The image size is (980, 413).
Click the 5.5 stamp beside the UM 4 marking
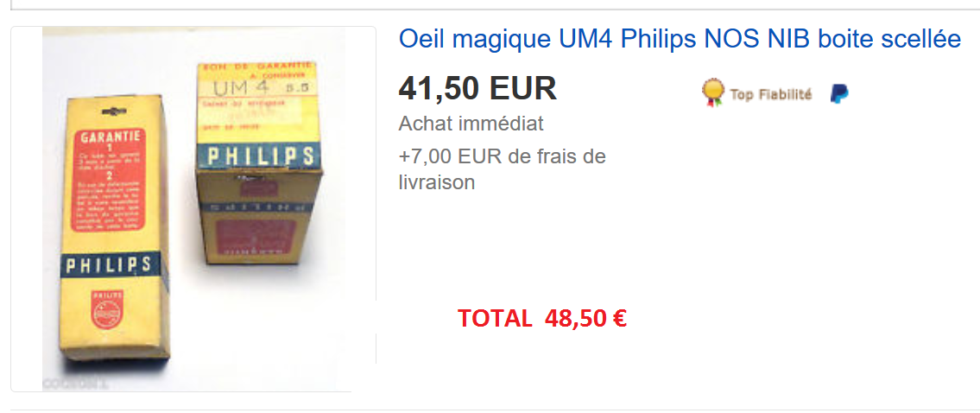coord(297,88)
